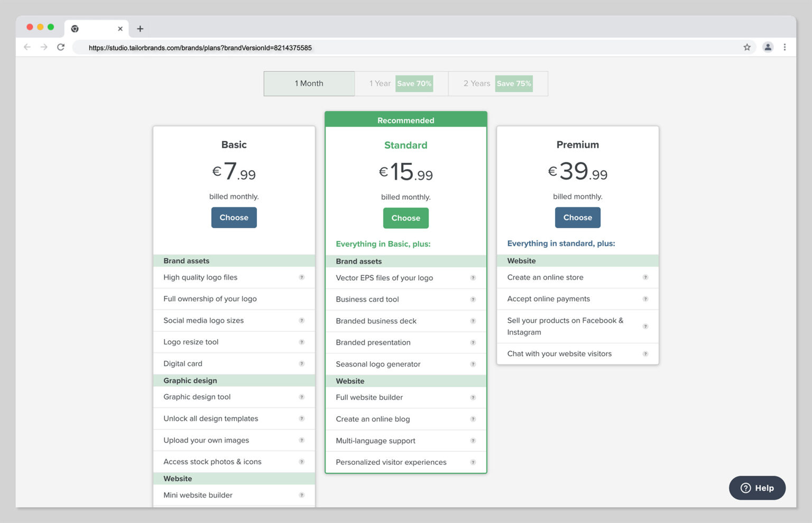Viewport: 812px width, 523px height.
Task: Open a new browser tab
Action: [140, 29]
